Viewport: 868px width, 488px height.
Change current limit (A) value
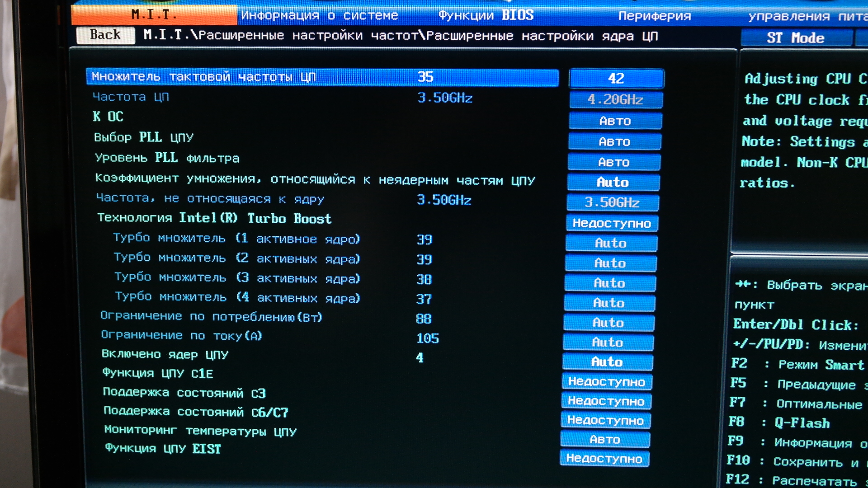pos(608,343)
